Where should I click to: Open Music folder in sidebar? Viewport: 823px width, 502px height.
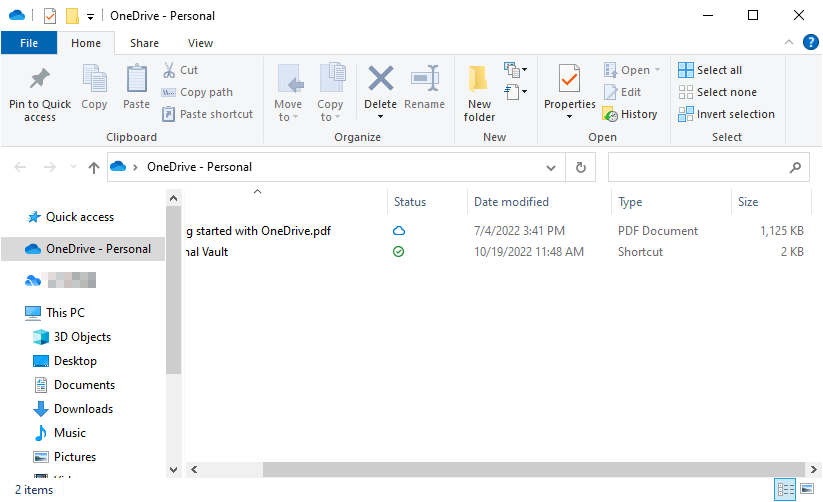pos(59,433)
